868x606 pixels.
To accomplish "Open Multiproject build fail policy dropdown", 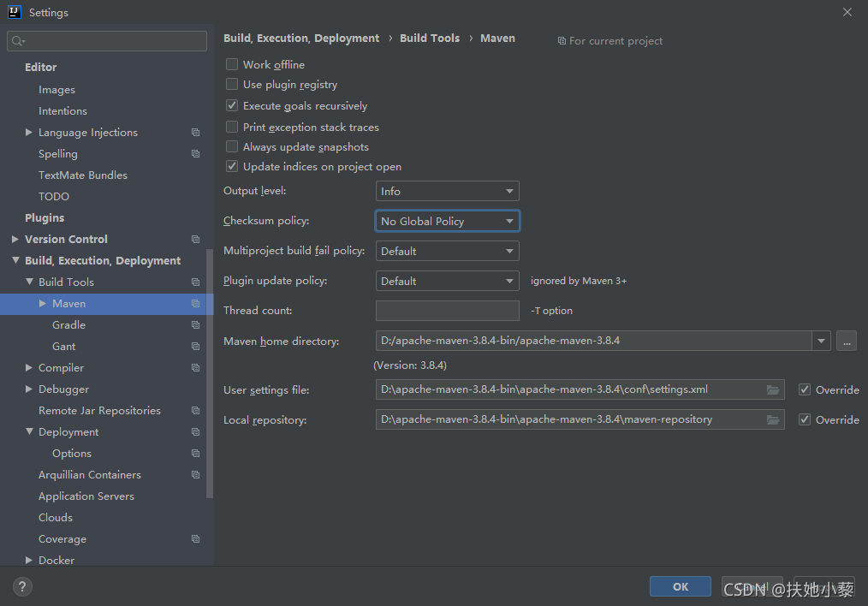I will click(x=448, y=252).
